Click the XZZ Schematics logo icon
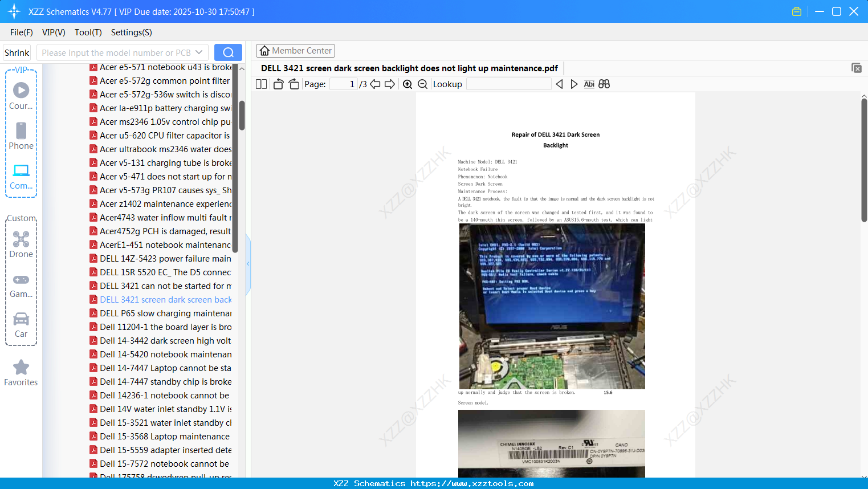This screenshot has width=868, height=489. pyautogui.click(x=14, y=11)
